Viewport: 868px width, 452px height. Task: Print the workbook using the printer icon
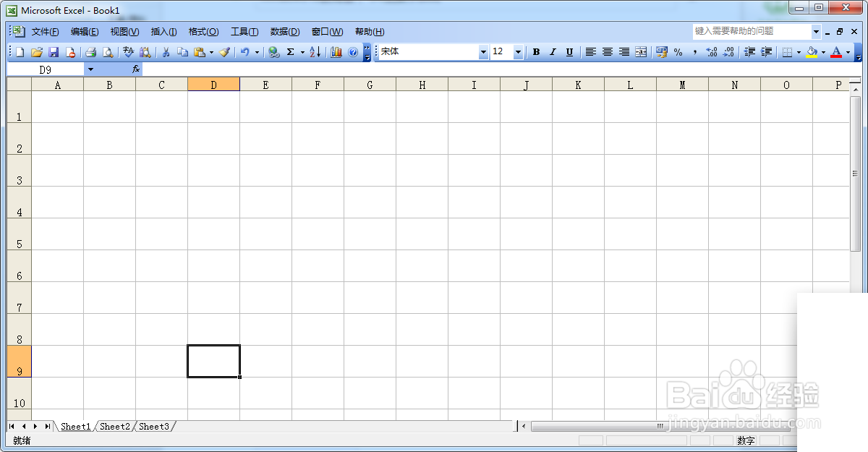click(91, 52)
